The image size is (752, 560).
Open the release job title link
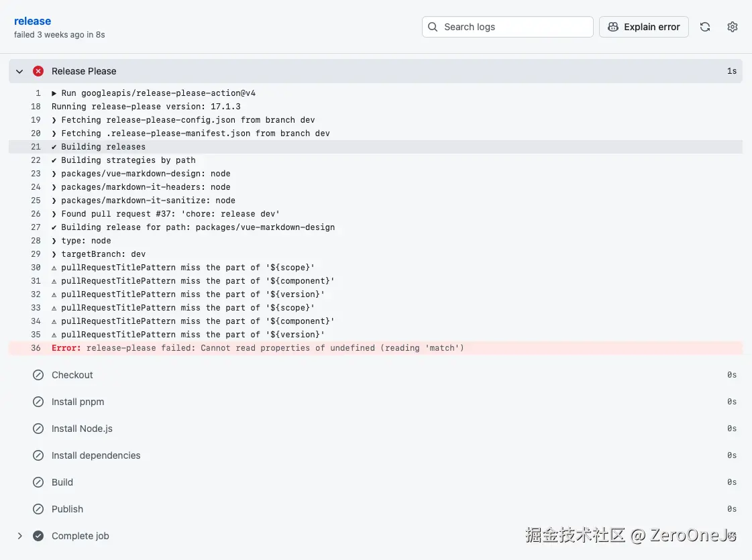tap(32, 21)
